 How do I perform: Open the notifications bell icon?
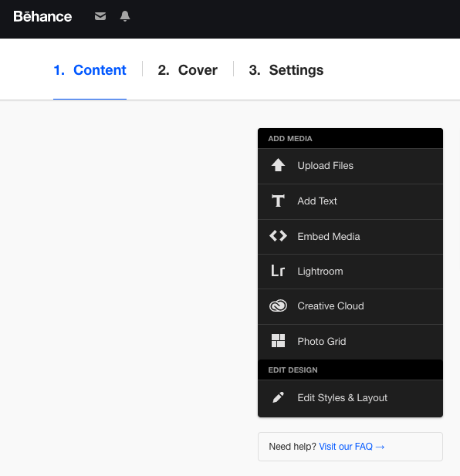[125, 16]
